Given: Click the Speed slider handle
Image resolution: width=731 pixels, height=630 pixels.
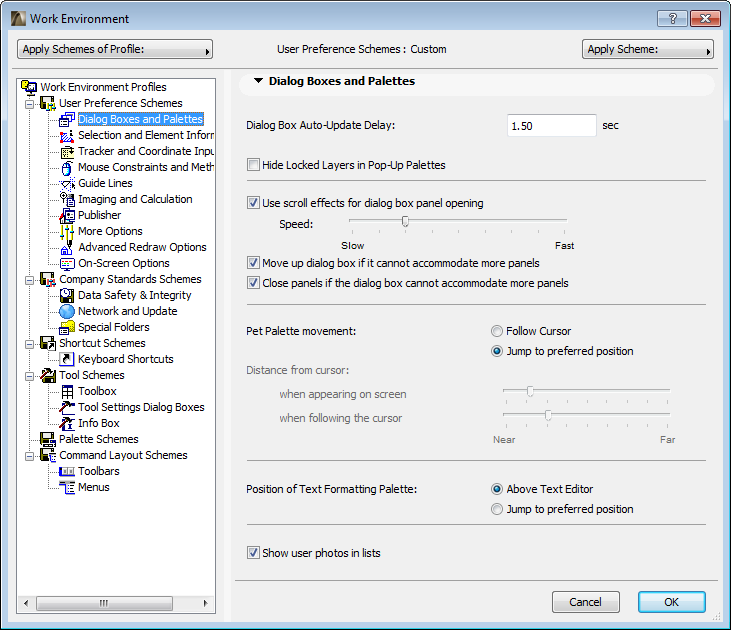Looking at the screenshot, I should point(405,221).
